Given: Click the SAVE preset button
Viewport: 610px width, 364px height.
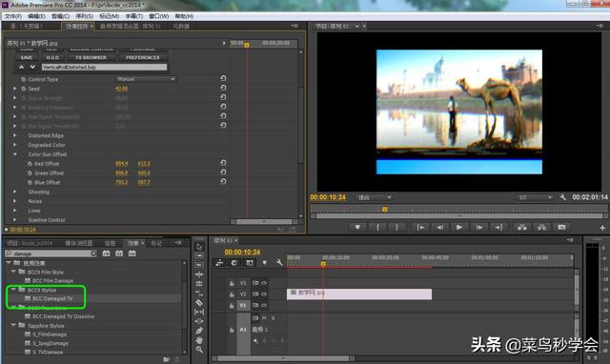Looking at the screenshot, I should tap(27, 57).
